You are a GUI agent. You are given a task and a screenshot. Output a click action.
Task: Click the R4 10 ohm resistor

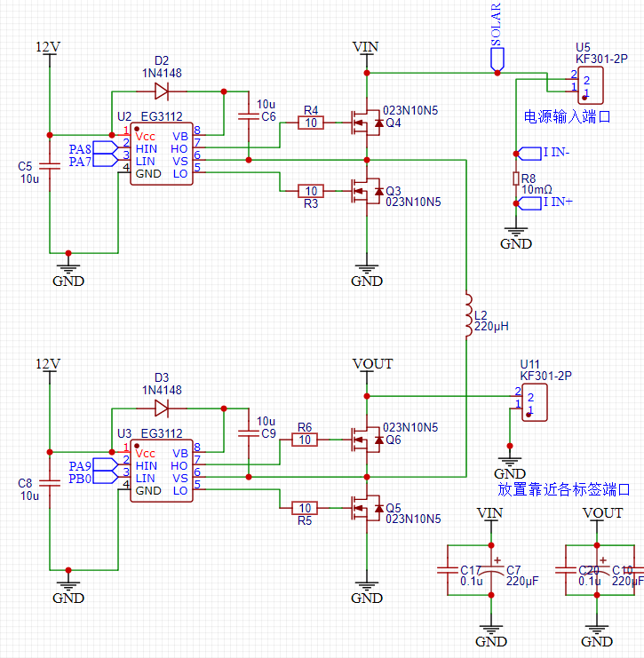point(311,123)
